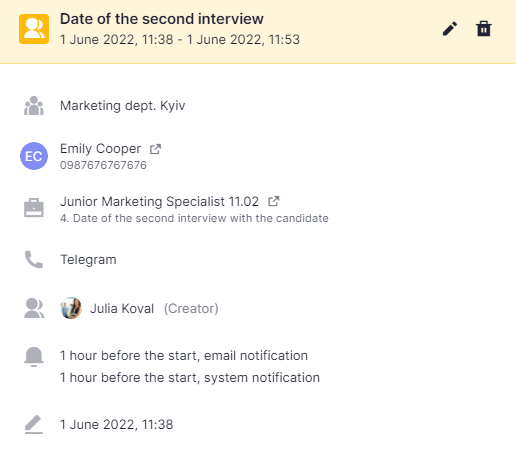
Task: Open the Emily Cooper candidate name link
Action: point(100,149)
